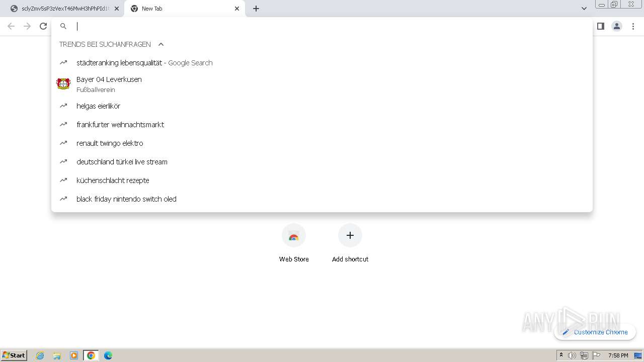Click the 7:58 PM clock
Viewport: 644px width, 362px height.
(618, 355)
